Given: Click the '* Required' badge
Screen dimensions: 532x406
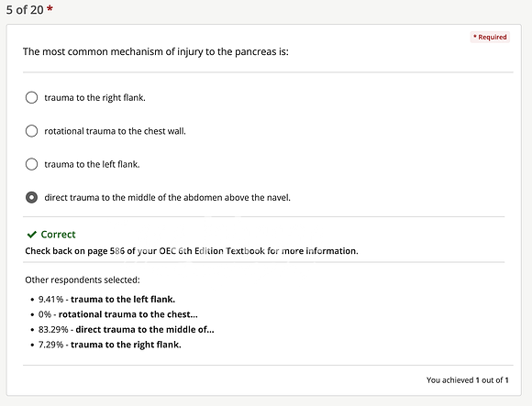Looking at the screenshot, I should 490,37.
